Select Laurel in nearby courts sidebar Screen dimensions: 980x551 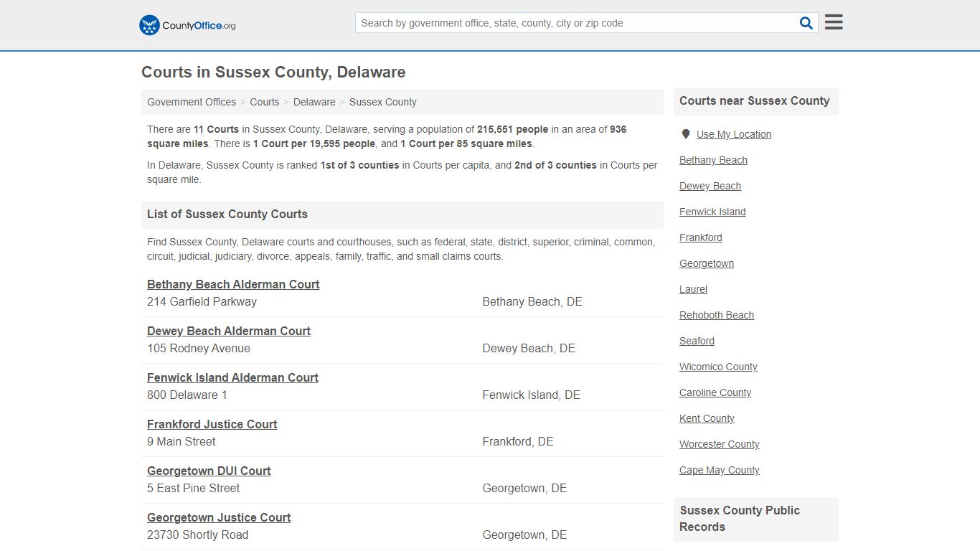693,289
